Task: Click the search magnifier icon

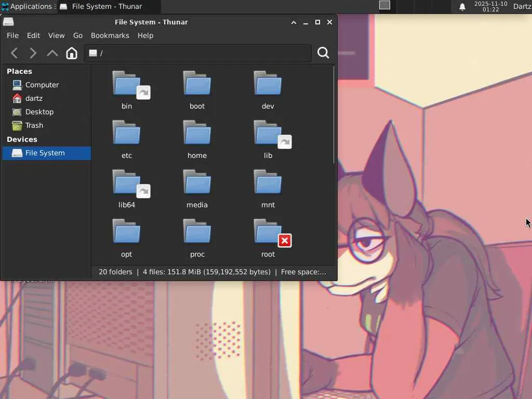Action: tap(323, 53)
